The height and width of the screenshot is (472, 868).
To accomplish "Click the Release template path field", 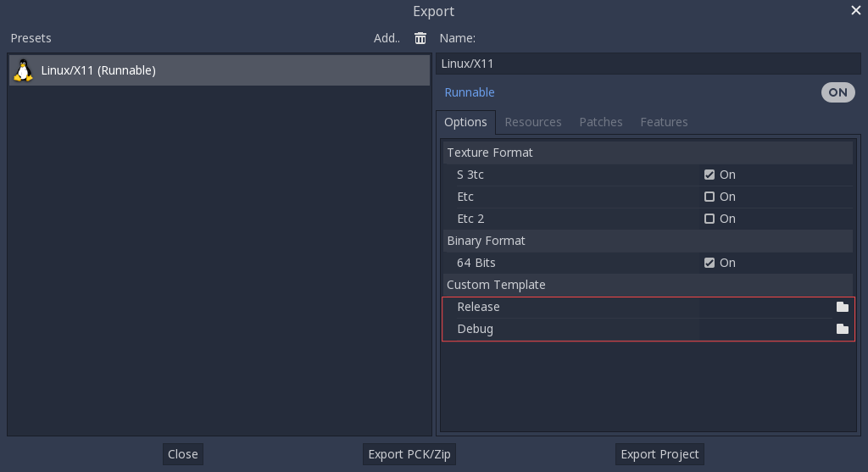I will point(763,307).
